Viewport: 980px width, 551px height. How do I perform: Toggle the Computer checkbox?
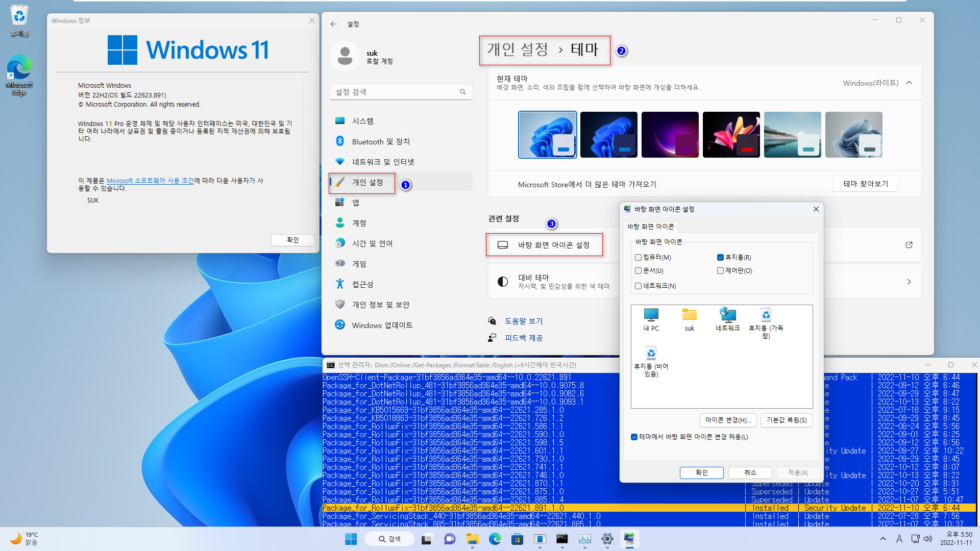click(x=638, y=258)
